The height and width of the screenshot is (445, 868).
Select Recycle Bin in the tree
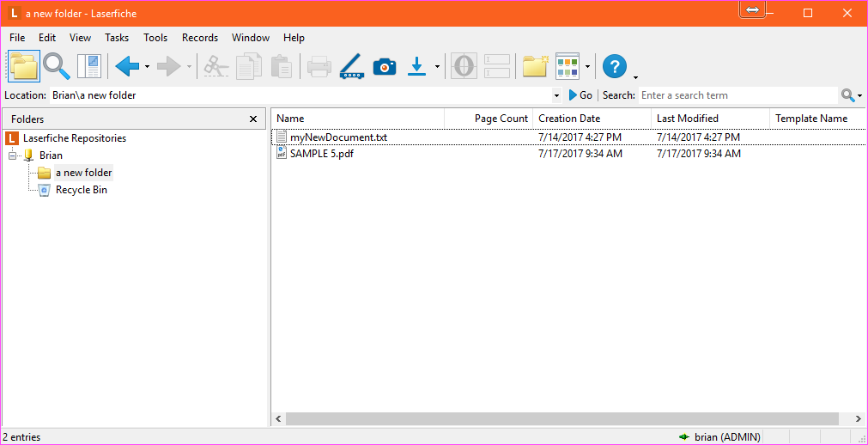[x=82, y=190]
